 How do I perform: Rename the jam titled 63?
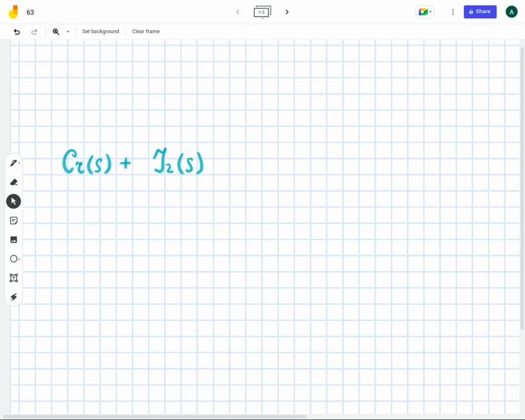click(30, 12)
